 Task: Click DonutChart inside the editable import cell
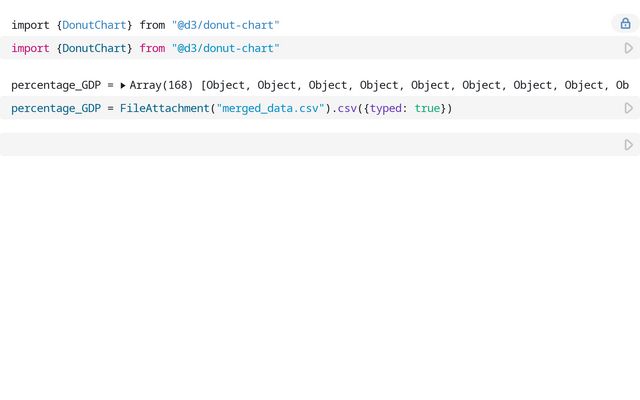point(94,48)
